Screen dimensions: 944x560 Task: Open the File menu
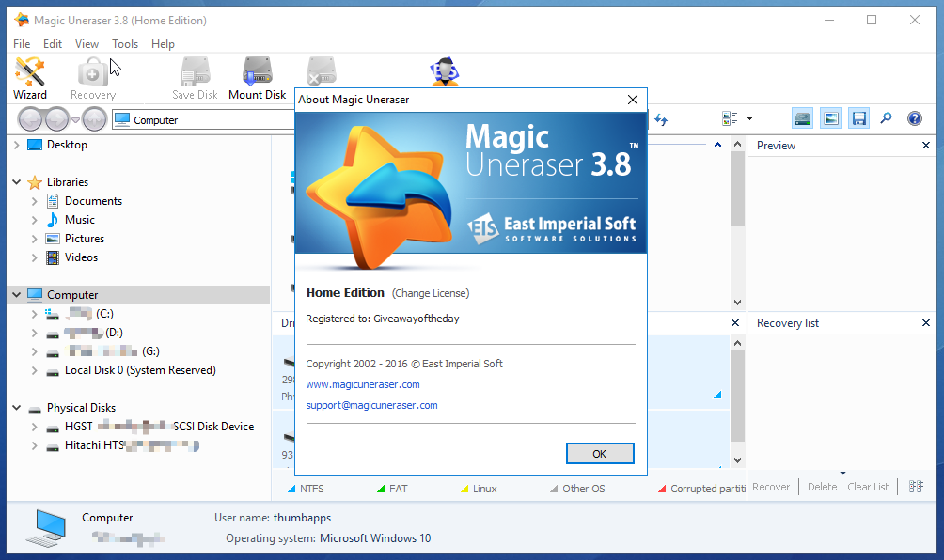[22, 44]
